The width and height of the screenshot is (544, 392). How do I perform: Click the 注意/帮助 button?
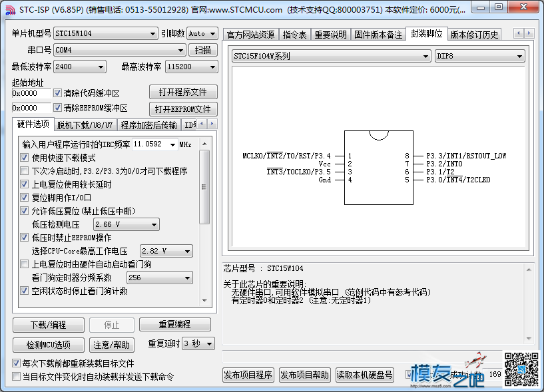(x=111, y=345)
